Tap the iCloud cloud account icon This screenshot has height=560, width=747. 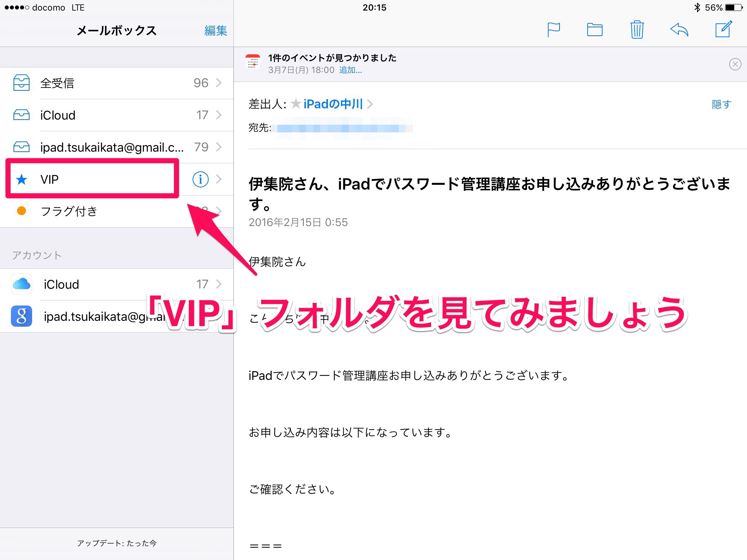tap(22, 284)
